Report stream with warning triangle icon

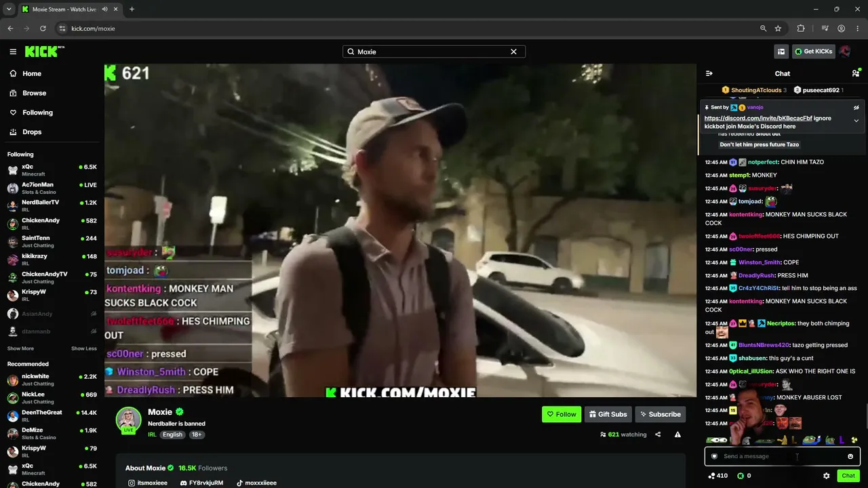pos(677,434)
